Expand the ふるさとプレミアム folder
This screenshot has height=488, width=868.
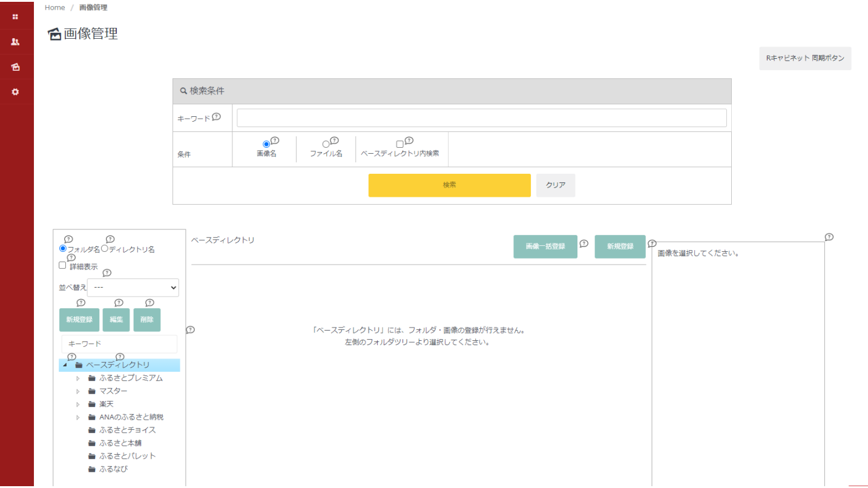click(78, 378)
